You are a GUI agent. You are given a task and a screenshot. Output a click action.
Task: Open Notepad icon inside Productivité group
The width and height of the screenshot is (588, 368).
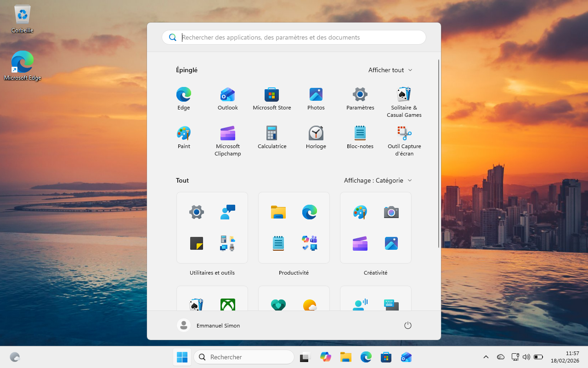point(278,243)
